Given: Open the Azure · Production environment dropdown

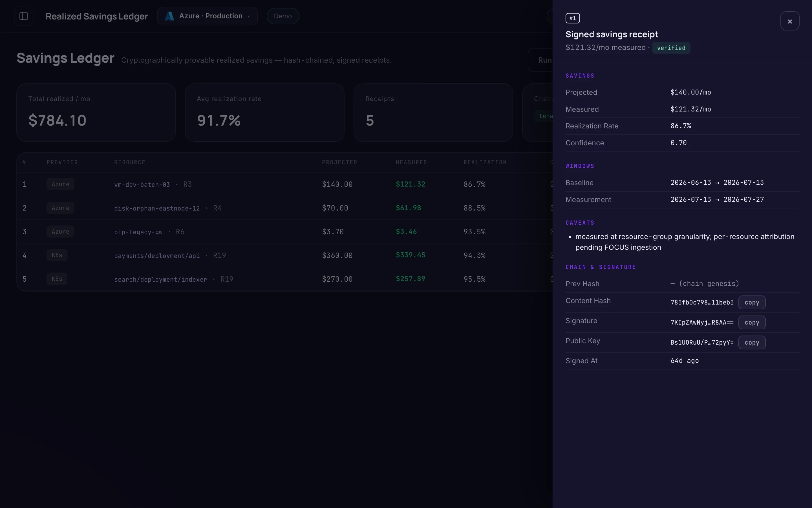Looking at the screenshot, I should click(x=207, y=16).
